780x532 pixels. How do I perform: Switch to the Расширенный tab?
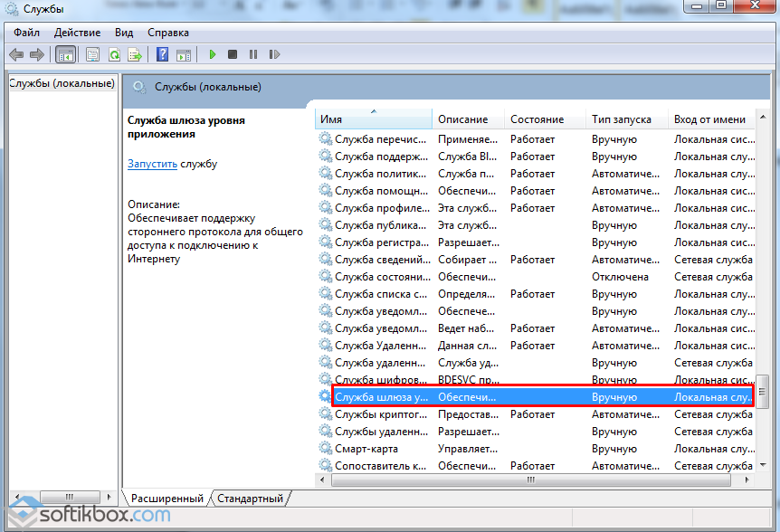coord(166,499)
